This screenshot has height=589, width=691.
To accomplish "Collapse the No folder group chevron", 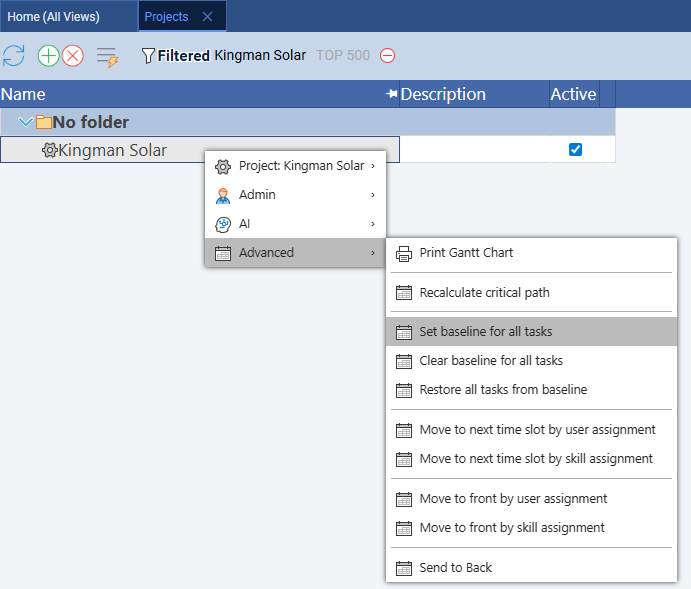I will pyautogui.click(x=26, y=122).
